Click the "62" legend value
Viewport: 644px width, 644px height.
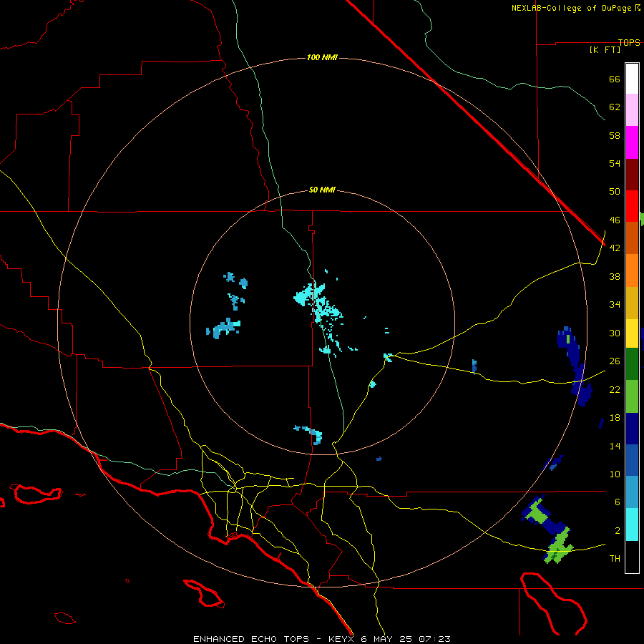click(615, 107)
